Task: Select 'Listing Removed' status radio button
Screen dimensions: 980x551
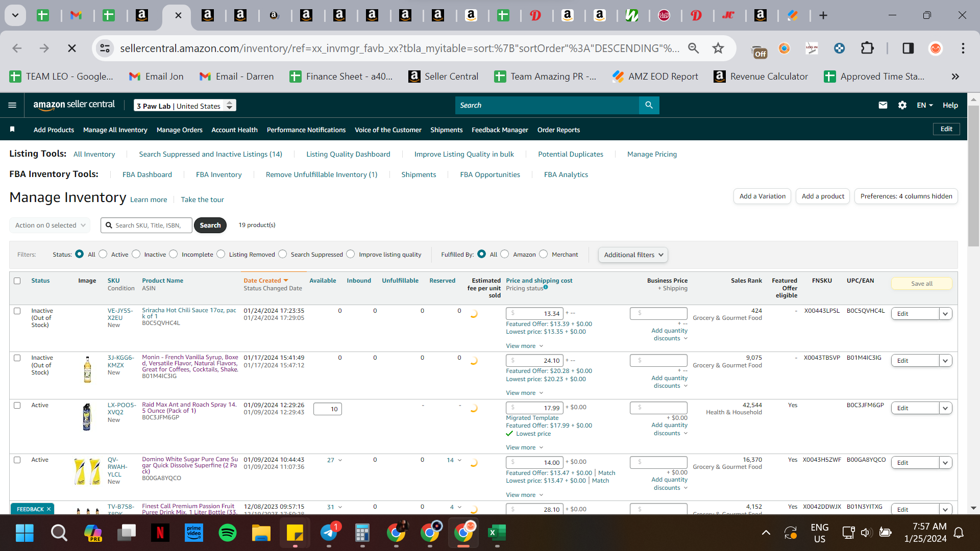Action: point(221,254)
